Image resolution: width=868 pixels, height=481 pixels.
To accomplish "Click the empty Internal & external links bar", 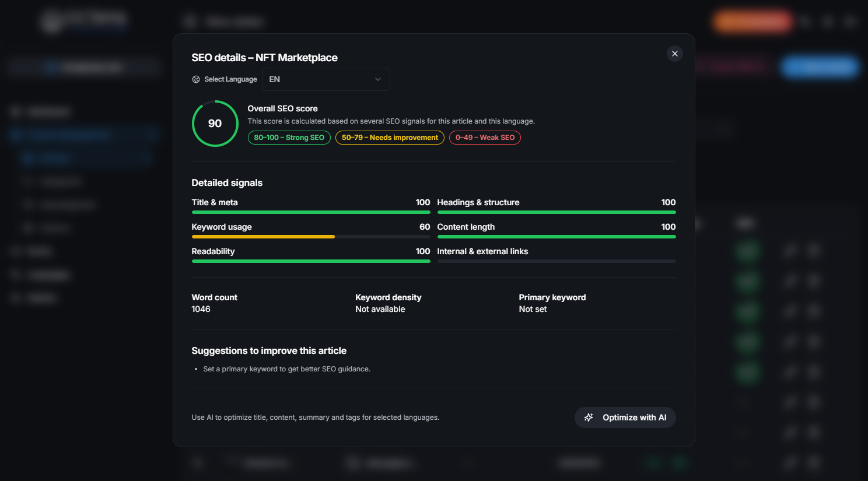I will (556, 261).
